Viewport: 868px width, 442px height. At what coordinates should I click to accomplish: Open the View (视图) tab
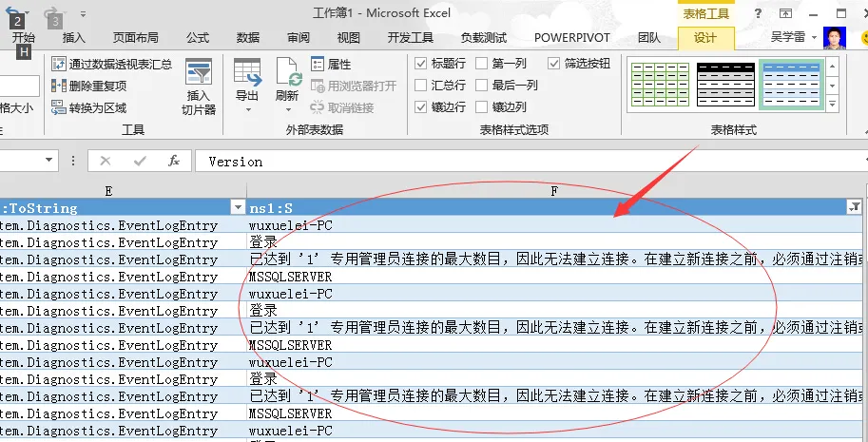point(349,38)
